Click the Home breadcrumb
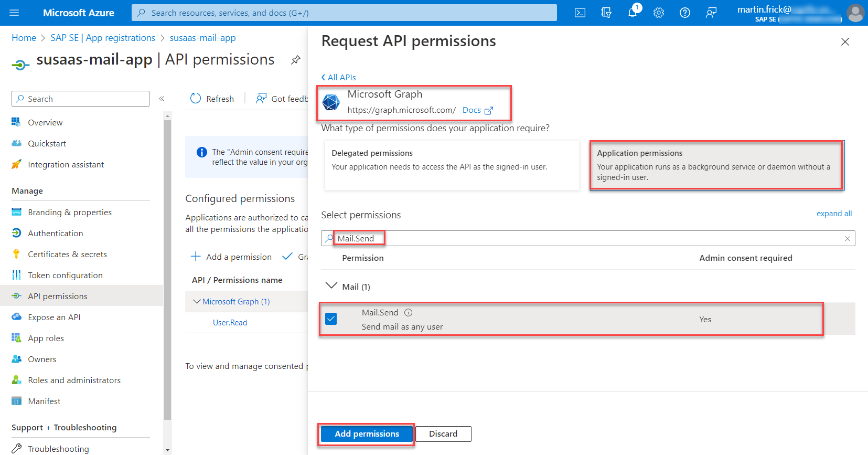Image resolution: width=868 pixels, height=455 pixels. (x=24, y=38)
